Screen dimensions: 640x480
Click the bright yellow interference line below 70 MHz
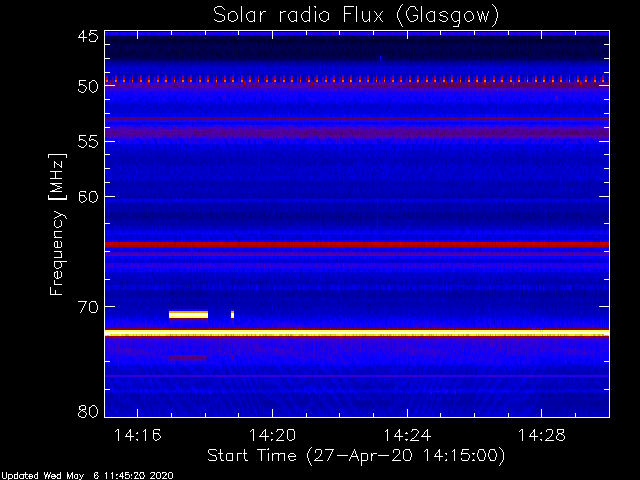[x=357, y=333]
